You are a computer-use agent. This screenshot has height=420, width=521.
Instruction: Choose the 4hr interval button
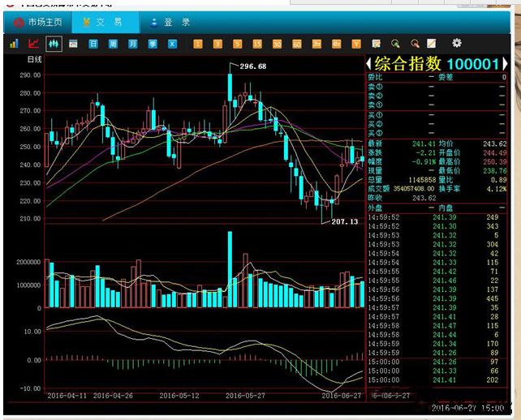click(x=336, y=44)
